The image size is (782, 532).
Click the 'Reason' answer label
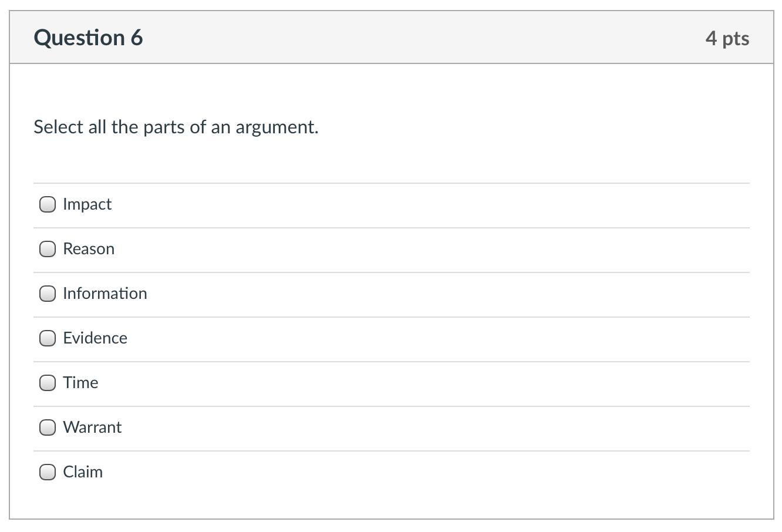click(x=89, y=249)
